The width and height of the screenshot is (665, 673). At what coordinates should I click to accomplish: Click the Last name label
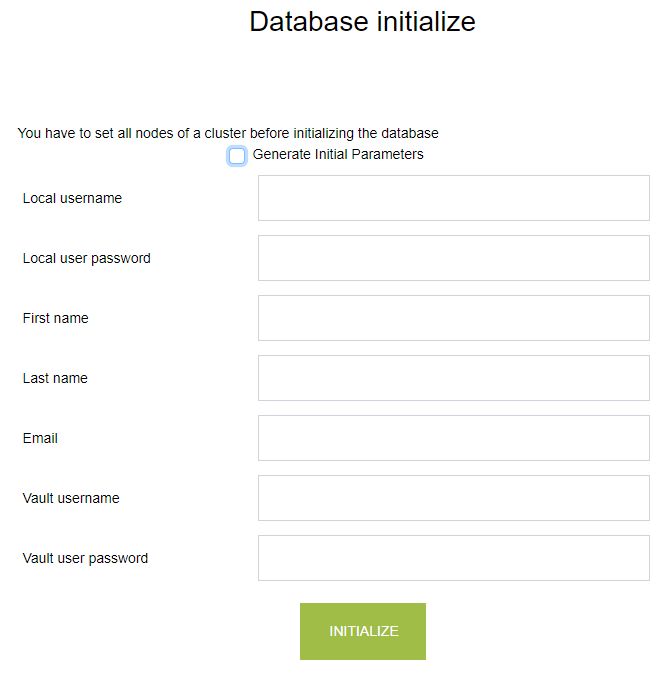coord(55,378)
